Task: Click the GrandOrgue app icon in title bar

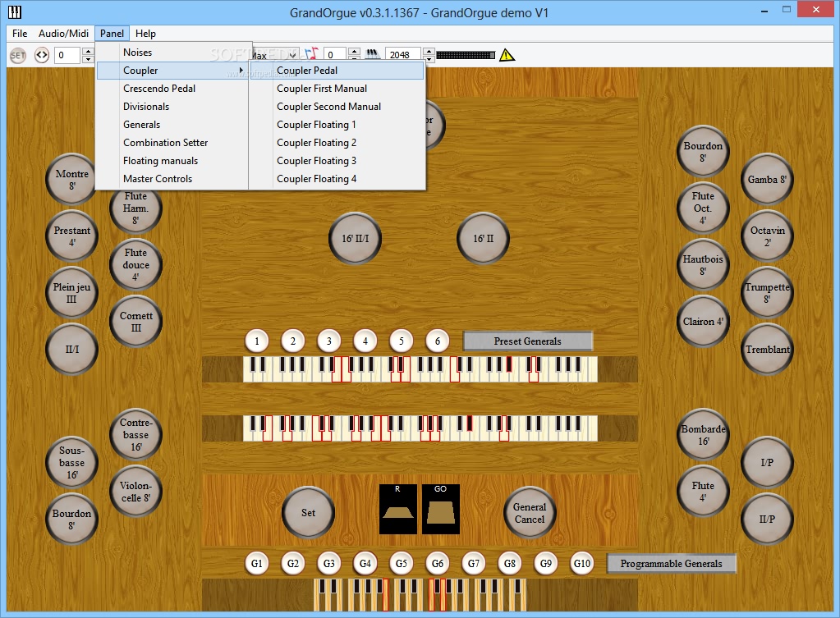Action: click(15, 11)
